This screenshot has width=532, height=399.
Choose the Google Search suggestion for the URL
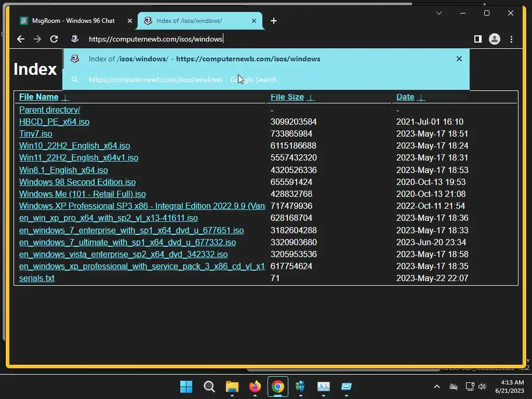pos(266,79)
